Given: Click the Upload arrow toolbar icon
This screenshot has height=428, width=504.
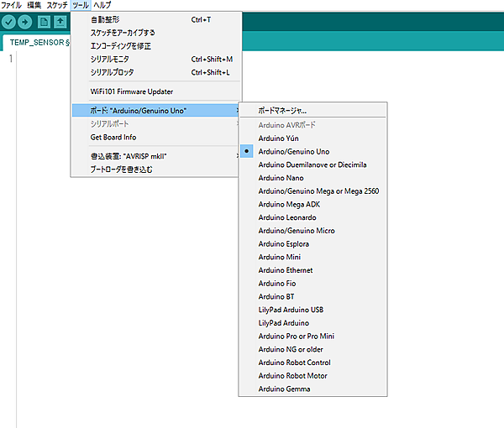Looking at the screenshot, I should tap(26, 22).
